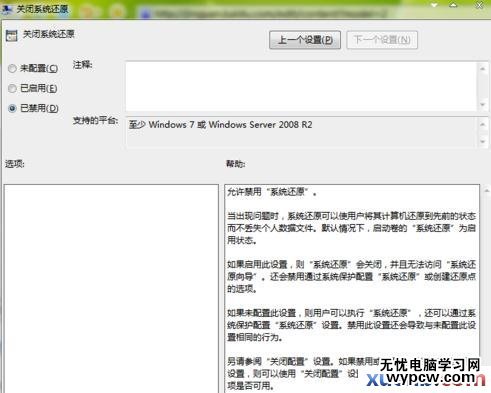Click the comment box scroll down arrow

(482, 105)
